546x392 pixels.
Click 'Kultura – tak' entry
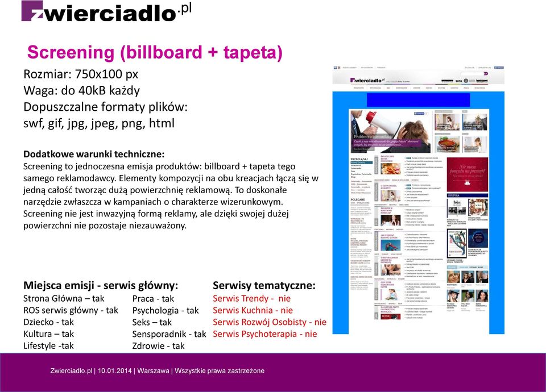click(48, 334)
